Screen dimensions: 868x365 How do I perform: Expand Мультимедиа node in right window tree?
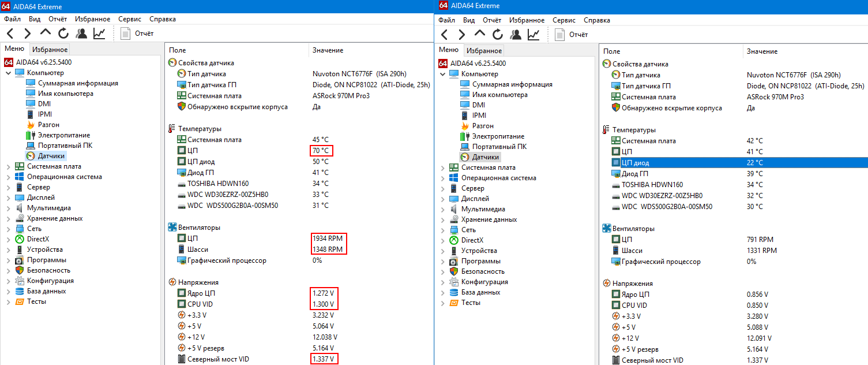[442, 209]
